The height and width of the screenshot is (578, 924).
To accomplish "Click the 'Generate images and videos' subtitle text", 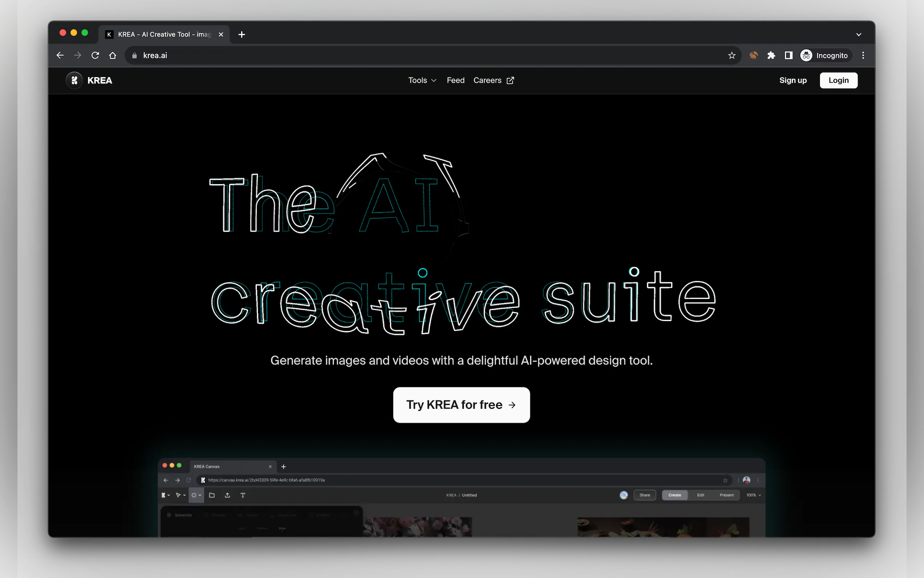I will (x=461, y=360).
